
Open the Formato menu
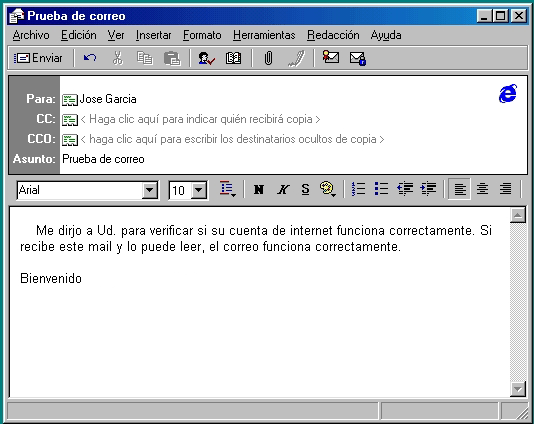tap(202, 35)
